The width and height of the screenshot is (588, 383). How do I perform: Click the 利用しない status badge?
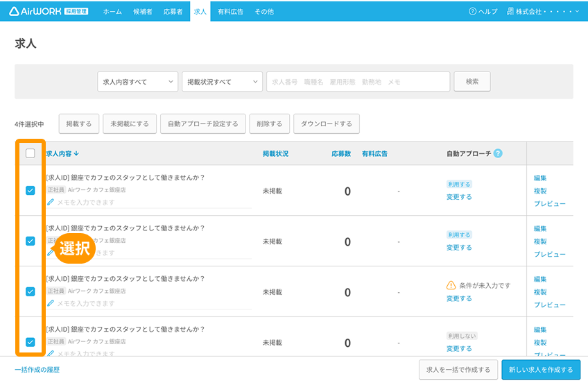click(x=462, y=336)
